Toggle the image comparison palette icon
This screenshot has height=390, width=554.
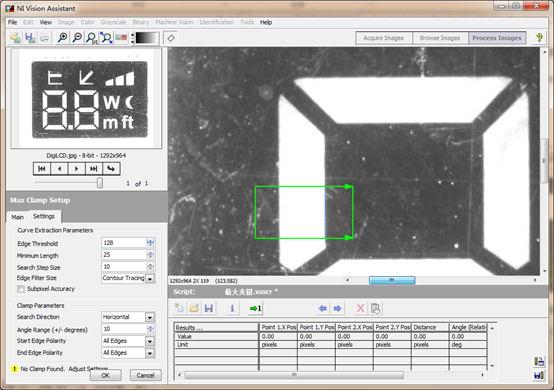click(x=121, y=38)
